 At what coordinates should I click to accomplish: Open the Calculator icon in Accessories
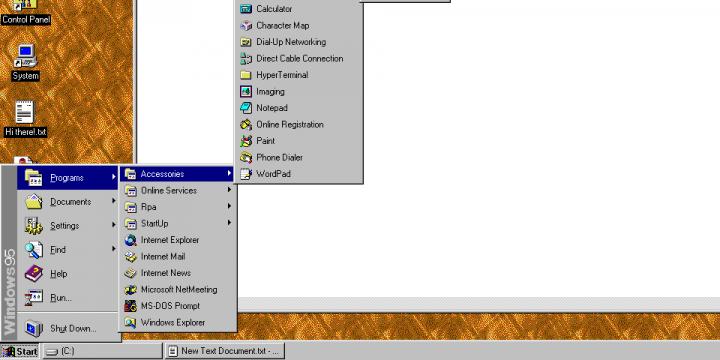(x=246, y=9)
